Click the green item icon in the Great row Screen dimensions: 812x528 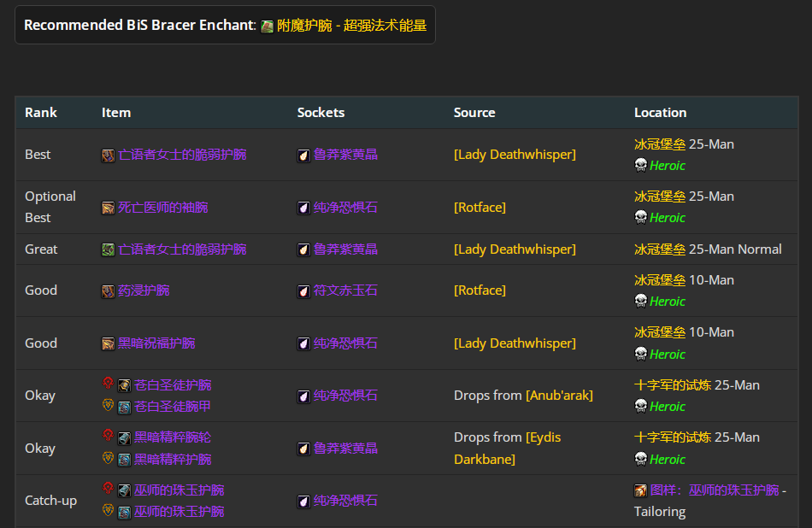click(108, 250)
